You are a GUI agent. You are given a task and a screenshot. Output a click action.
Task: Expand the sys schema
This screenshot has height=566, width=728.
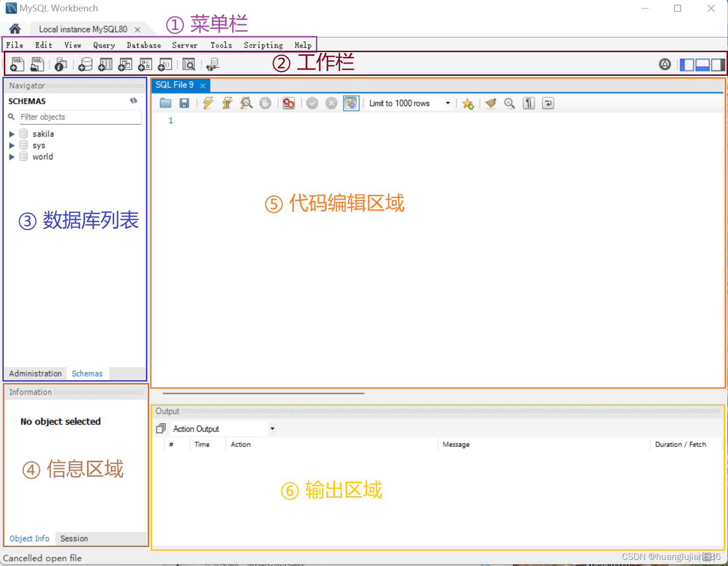12,146
